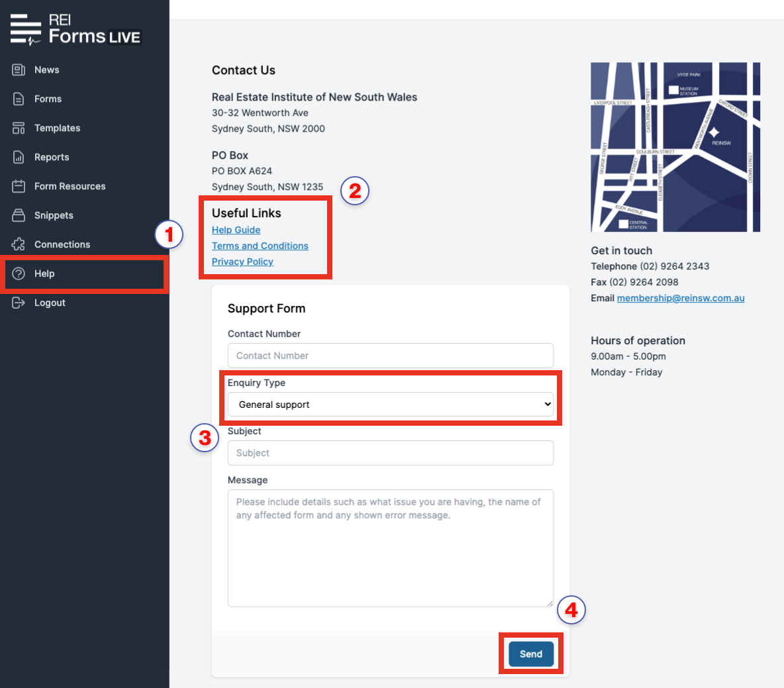Image resolution: width=784 pixels, height=688 pixels.
Task: Open the Help Guide link
Action: pos(236,230)
